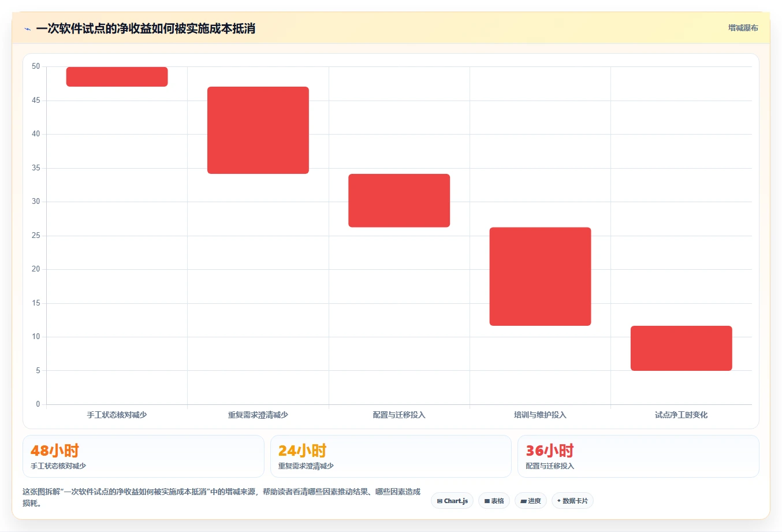The image size is (782, 532).
Task: Open the 24小时 data card
Action: [x=391, y=456]
